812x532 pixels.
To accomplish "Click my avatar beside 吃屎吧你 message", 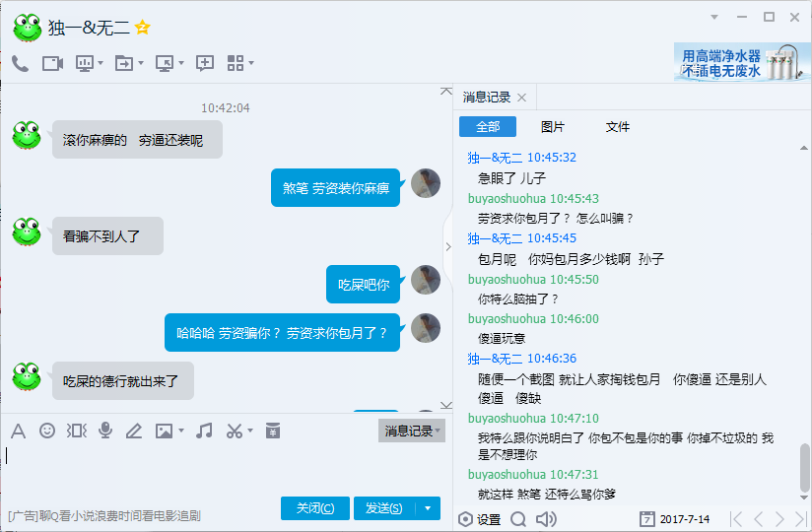I will 426,280.
